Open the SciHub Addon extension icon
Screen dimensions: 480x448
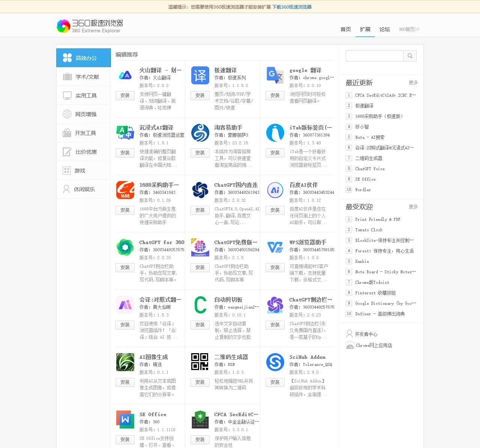click(275, 362)
